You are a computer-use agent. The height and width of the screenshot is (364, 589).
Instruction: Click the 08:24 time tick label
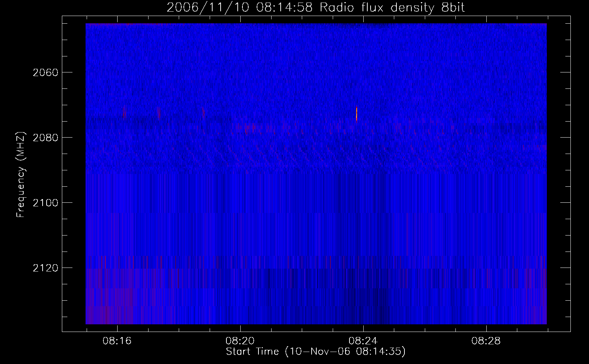[363, 341]
